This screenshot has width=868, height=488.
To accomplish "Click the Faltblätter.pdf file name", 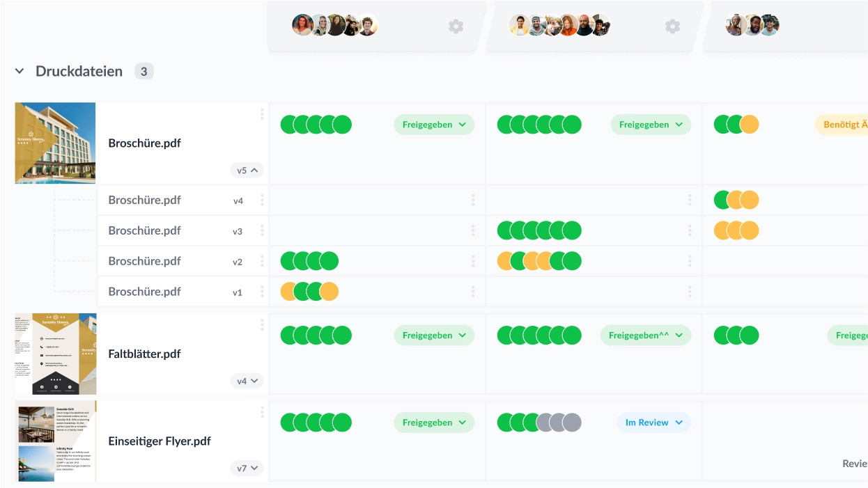I will pyautogui.click(x=144, y=354).
